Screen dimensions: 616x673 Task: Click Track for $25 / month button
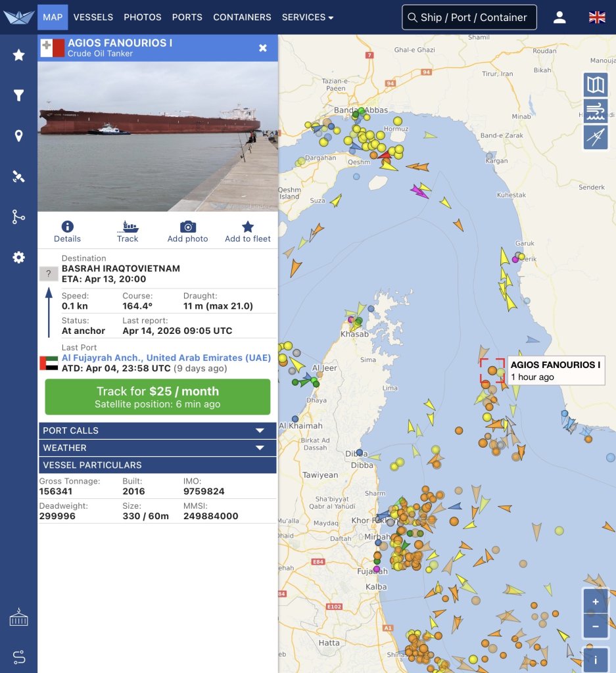point(158,397)
